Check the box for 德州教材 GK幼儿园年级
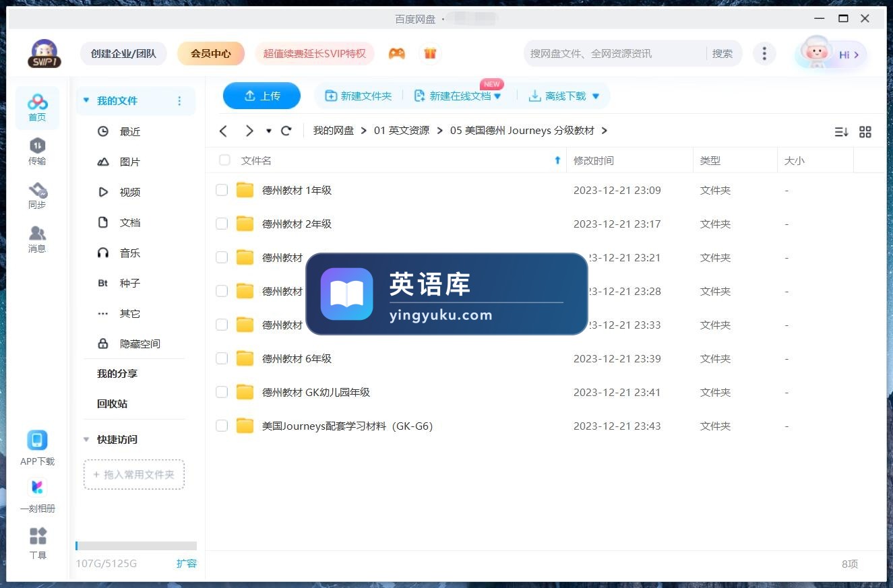The height and width of the screenshot is (588, 893). [222, 392]
